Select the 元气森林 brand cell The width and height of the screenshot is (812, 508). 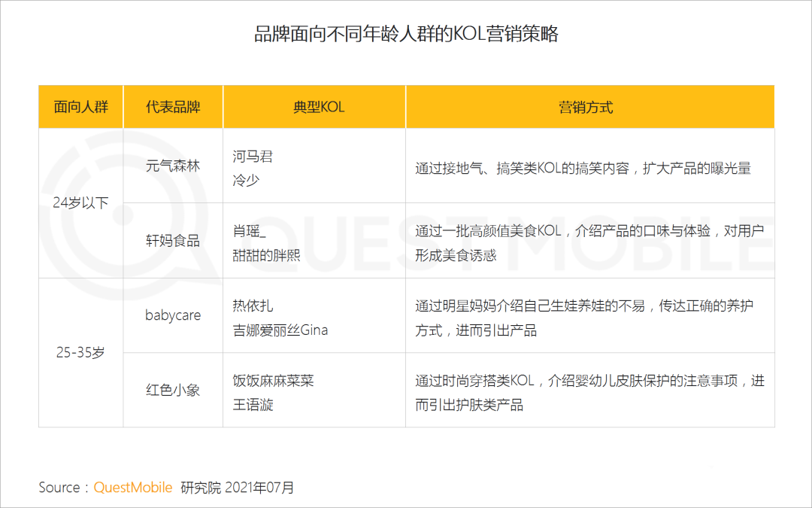coord(173,166)
